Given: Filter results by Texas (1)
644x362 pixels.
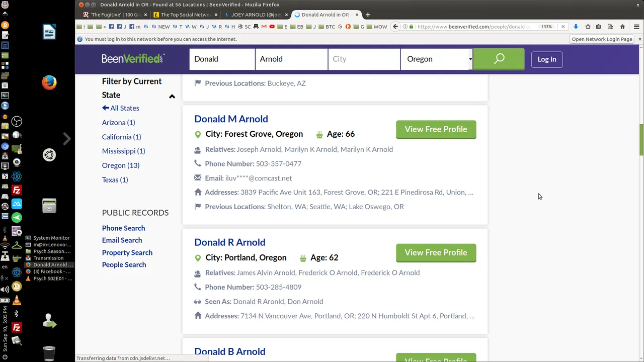Looking at the screenshot, I should (115, 179).
